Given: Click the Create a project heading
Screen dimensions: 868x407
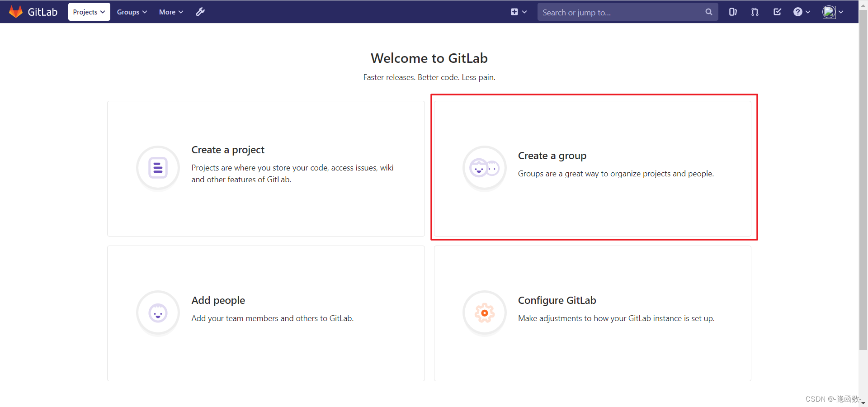Looking at the screenshot, I should click(228, 150).
